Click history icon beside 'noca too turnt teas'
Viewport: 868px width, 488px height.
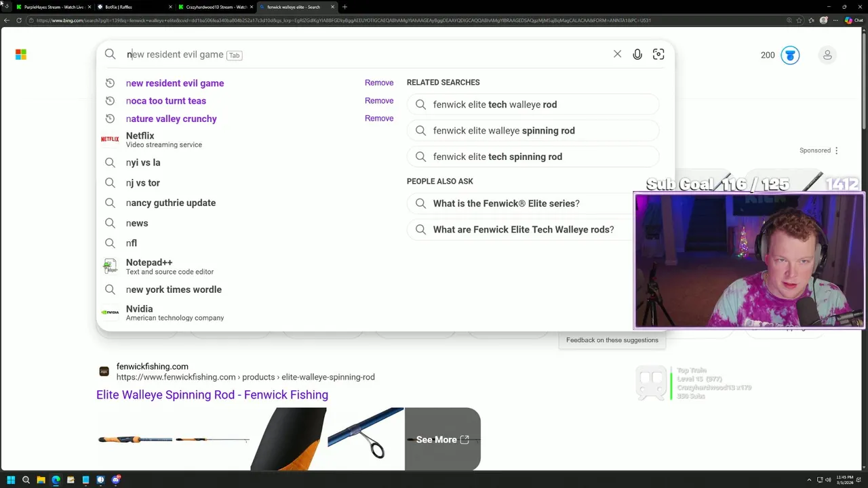point(110,101)
